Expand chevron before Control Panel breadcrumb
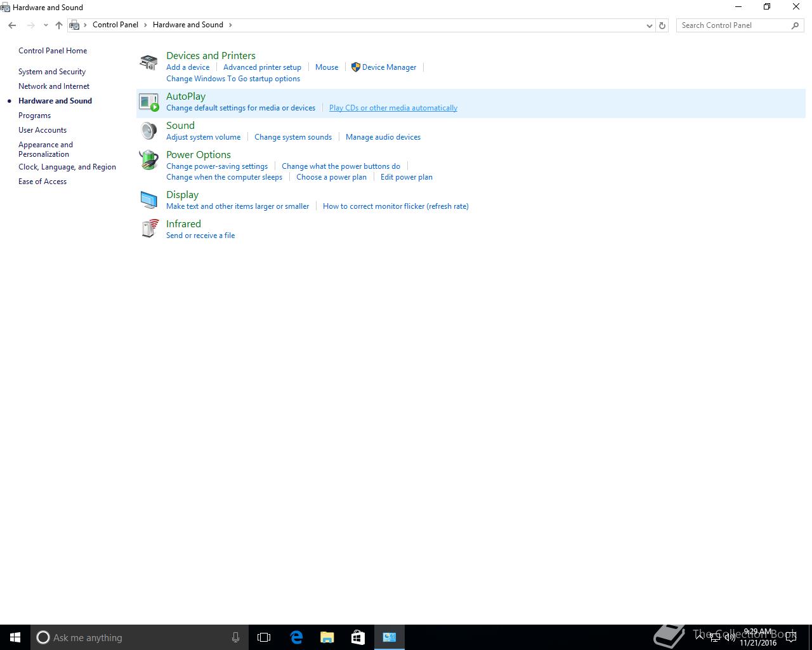812x650 pixels. (85, 25)
